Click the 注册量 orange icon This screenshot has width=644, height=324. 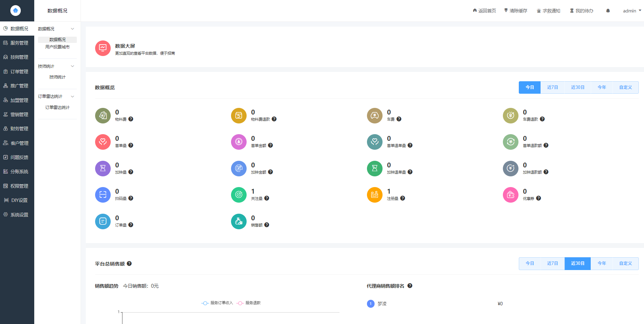375,195
